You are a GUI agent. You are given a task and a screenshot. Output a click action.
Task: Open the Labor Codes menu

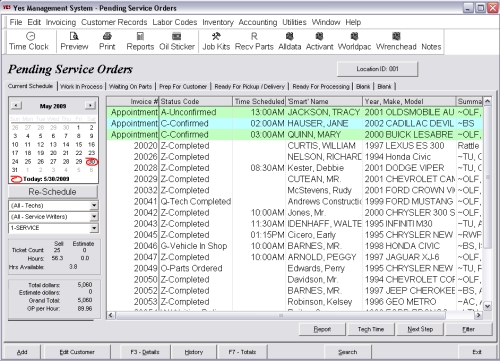(175, 22)
